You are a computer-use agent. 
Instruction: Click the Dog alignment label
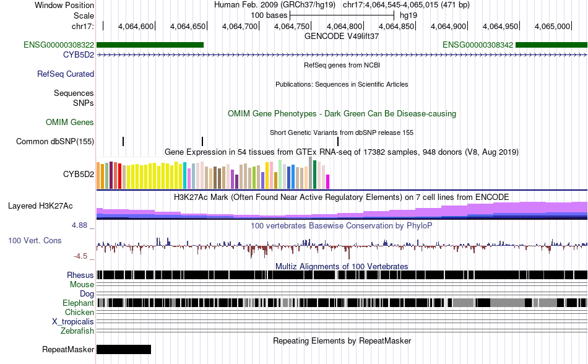(x=87, y=293)
